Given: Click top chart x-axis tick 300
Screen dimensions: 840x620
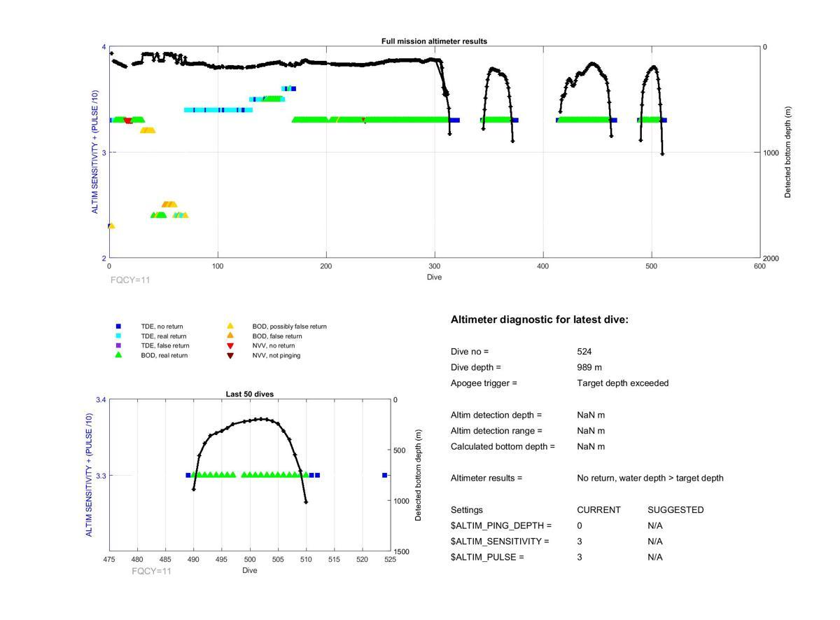Looking at the screenshot, I should click(435, 266).
